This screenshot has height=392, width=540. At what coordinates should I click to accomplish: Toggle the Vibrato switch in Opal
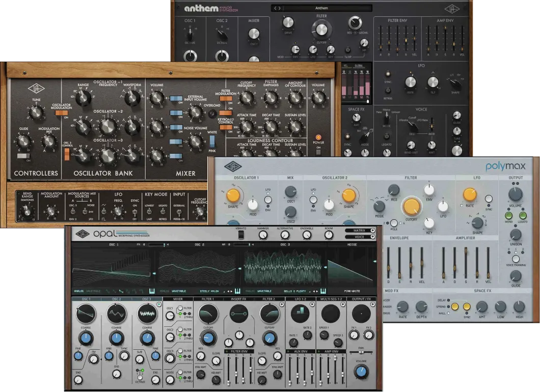[x=241, y=235]
